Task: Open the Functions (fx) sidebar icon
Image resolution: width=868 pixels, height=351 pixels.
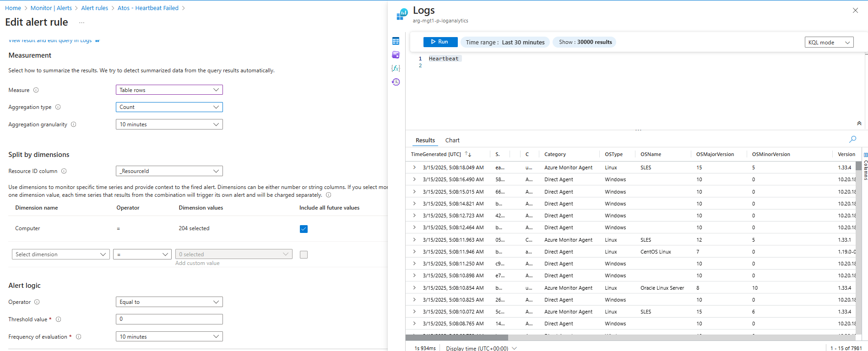Action: 396,68
